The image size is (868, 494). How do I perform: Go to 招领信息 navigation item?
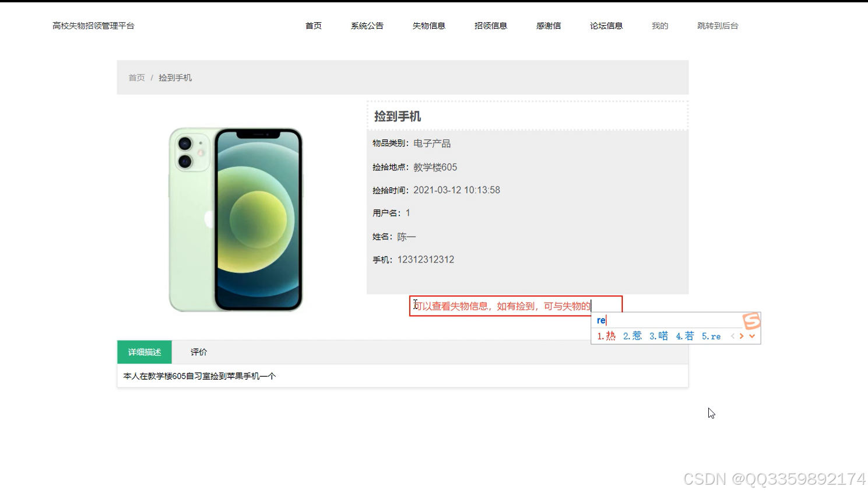point(491,26)
